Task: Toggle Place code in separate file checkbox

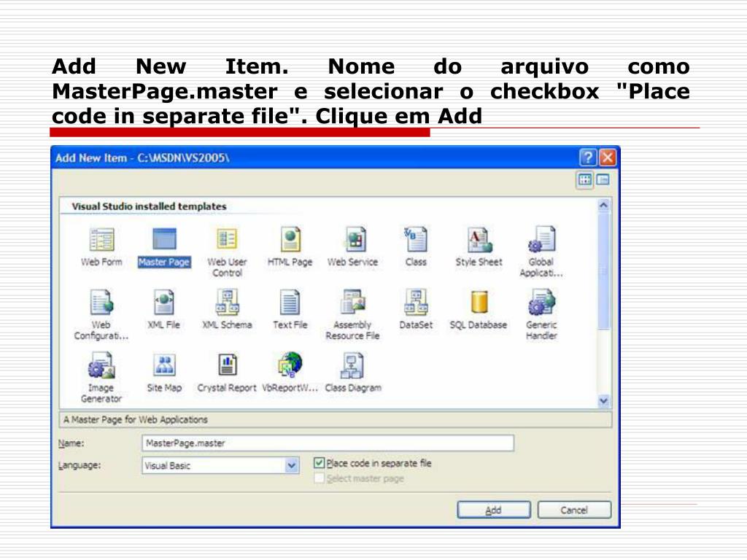Action: tap(319, 463)
